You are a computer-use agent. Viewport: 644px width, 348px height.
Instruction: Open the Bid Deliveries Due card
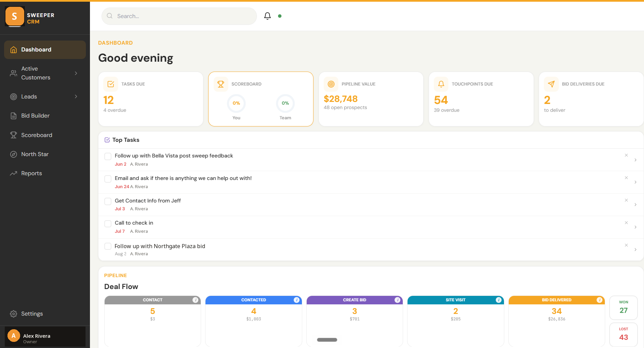point(591,99)
